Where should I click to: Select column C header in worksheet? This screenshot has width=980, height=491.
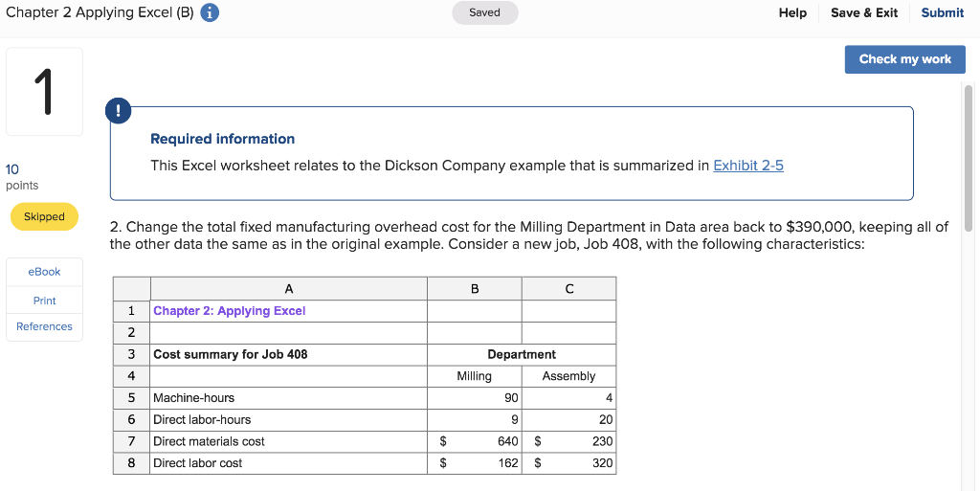coord(568,289)
